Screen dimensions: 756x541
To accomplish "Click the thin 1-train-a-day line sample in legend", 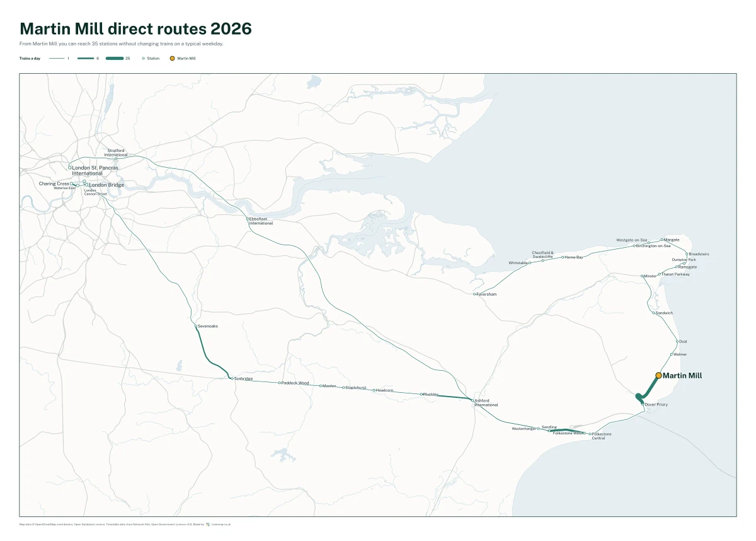I will pyautogui.click(x=57, y=58).
